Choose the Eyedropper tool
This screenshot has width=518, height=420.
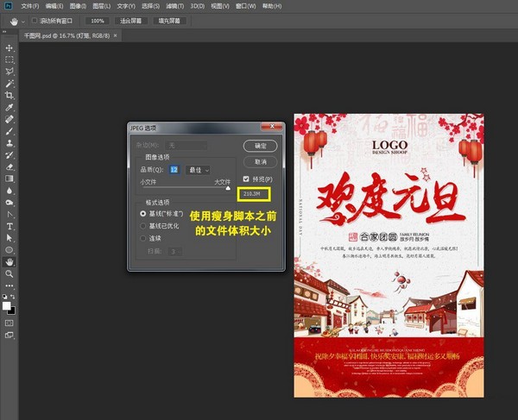pyautogui.click(x=9, y=108)
